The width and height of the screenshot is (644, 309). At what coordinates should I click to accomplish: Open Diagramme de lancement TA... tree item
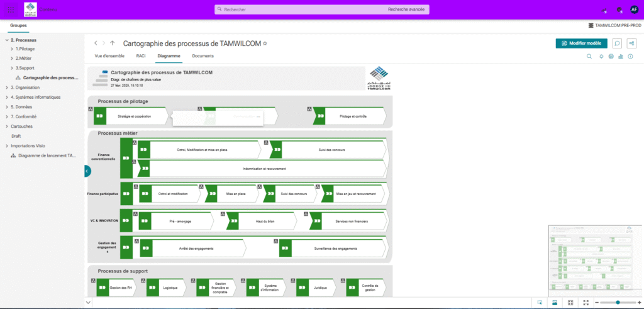click(x=47, y=155)
